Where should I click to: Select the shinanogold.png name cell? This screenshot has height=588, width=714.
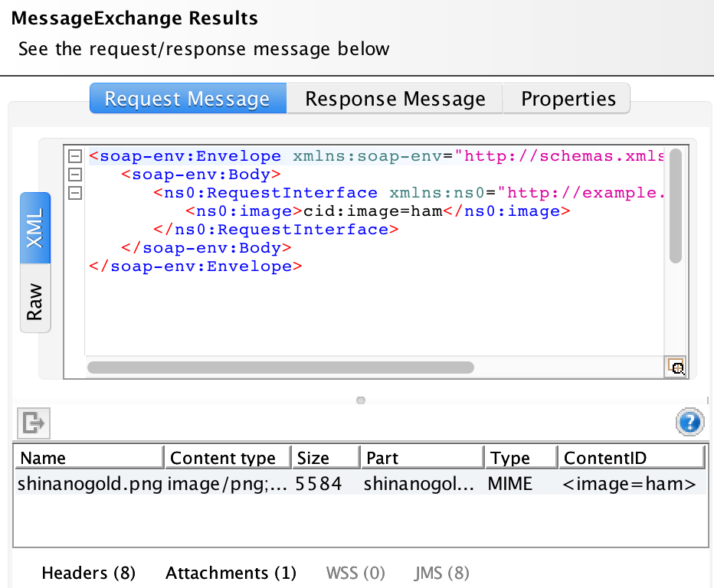[90, 484]
